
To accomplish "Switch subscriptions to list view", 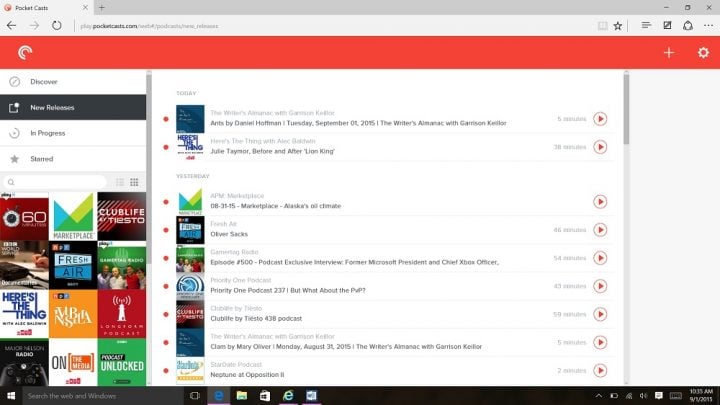I will (x=120, y=182).
